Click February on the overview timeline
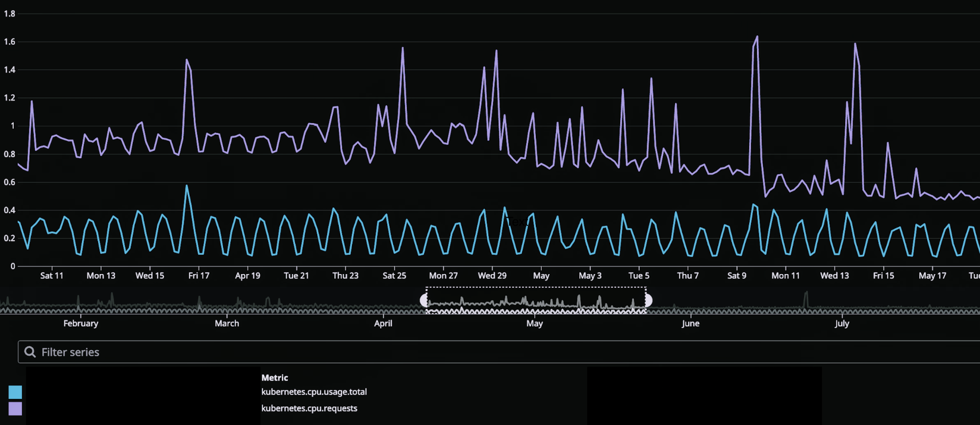980x425 pixels. (81, 324)
